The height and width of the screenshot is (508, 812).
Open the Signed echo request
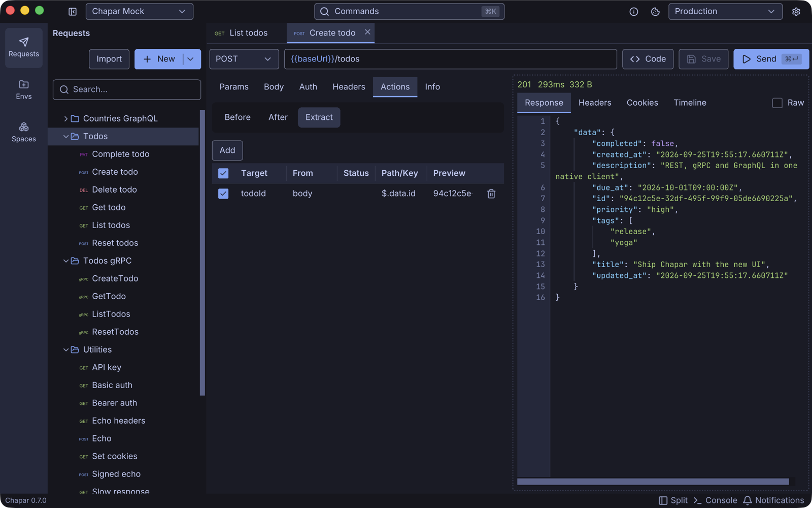tap(123, 474)
